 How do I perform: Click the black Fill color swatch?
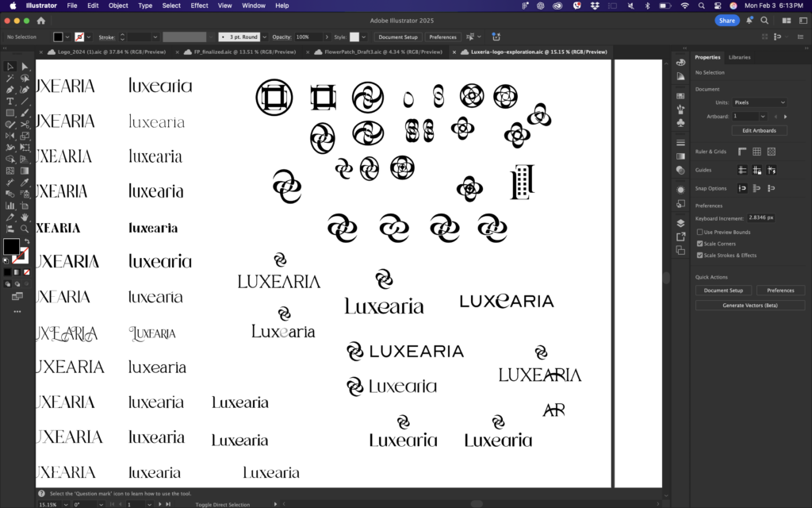(11, 247)
